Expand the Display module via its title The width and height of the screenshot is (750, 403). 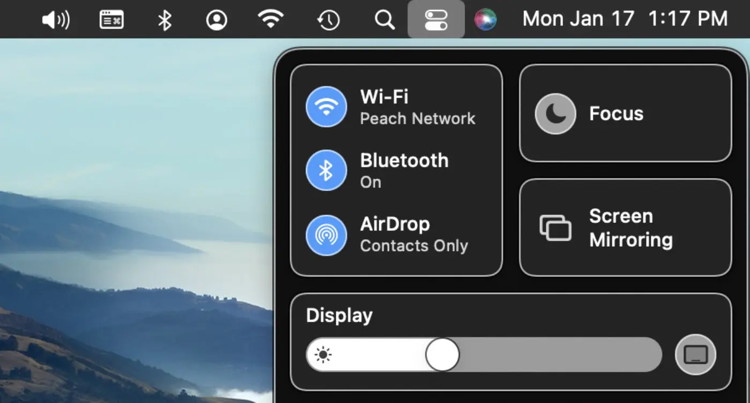point(339,316)
